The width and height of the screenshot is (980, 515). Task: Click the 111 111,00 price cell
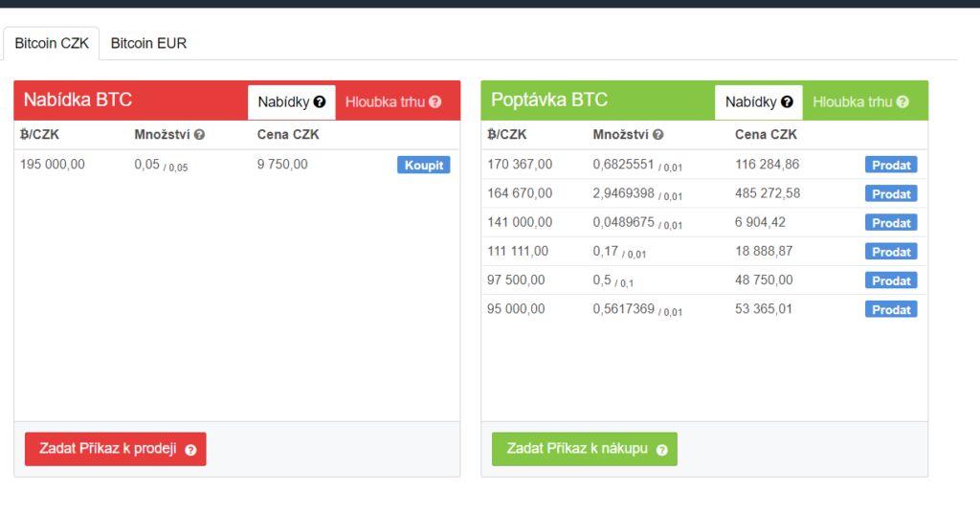[518, 251]
